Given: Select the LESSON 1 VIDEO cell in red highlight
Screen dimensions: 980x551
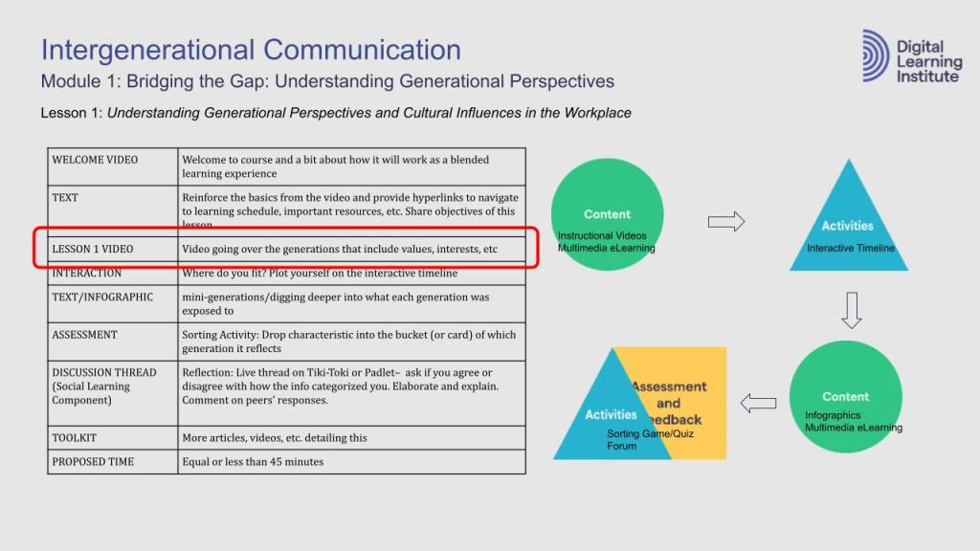Looking at the screenshot, I should click(113, 250).
